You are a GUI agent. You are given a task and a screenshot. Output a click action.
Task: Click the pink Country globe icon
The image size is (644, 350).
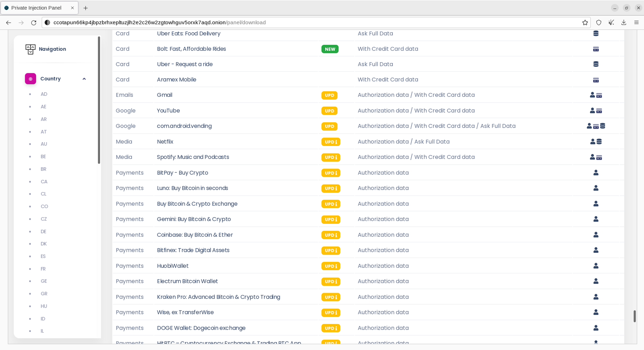31,79
